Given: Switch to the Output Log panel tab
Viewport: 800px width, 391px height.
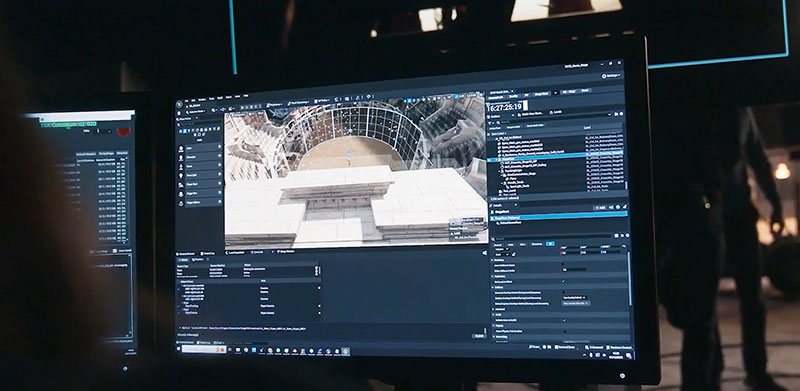Looking at the screenshot, I should pos(208,254).
